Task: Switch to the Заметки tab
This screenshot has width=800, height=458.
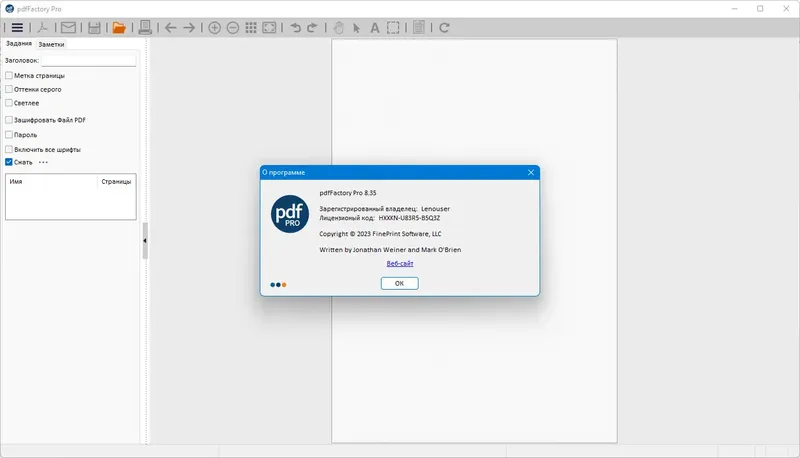Action: (51, 44)
